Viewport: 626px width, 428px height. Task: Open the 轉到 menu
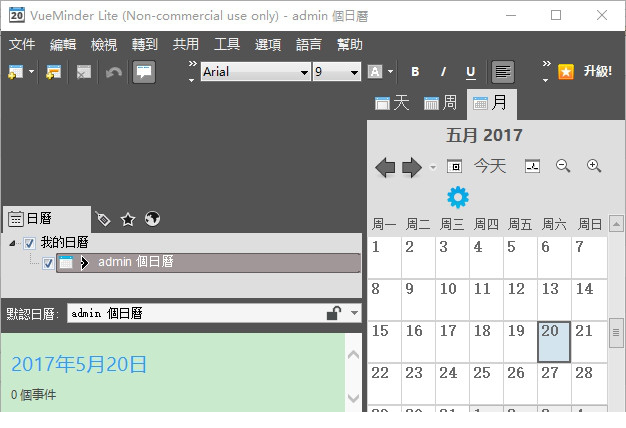pos(145,44)
